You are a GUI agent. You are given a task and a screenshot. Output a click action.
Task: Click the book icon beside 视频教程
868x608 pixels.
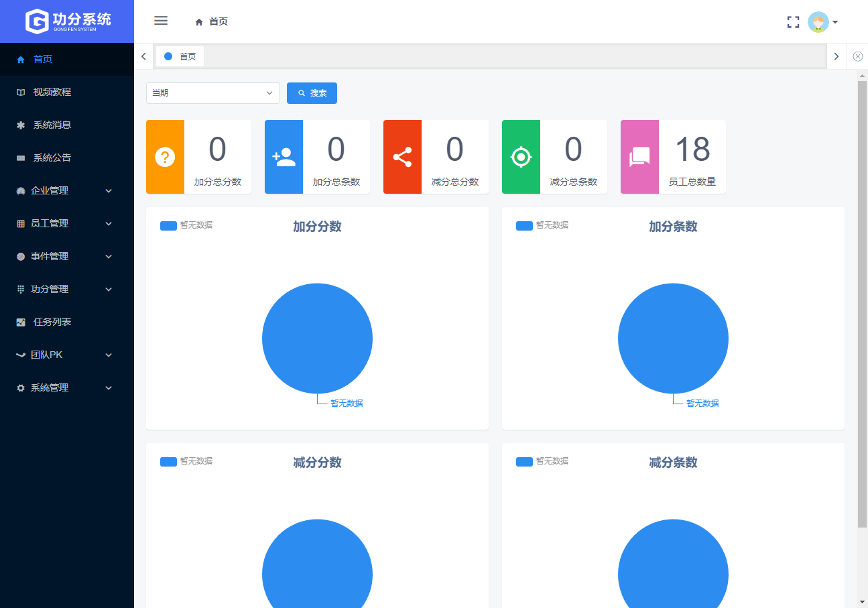pyautogui.click(x=21, y=93)
